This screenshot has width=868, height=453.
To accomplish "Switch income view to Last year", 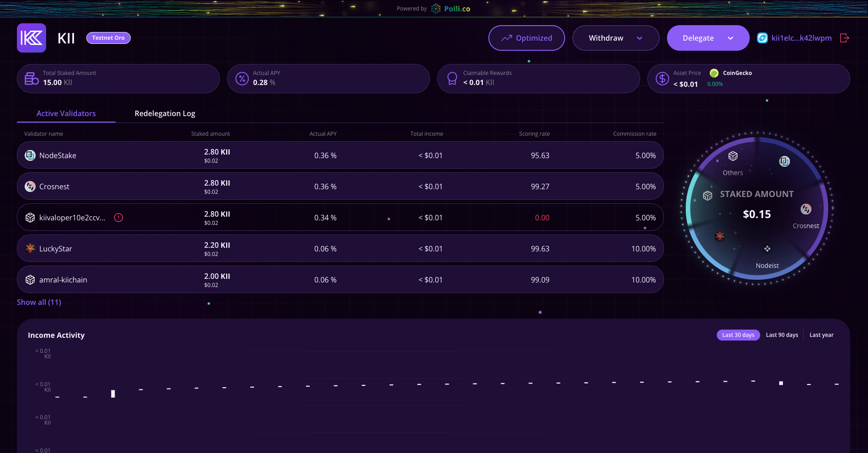I will 821,335.
